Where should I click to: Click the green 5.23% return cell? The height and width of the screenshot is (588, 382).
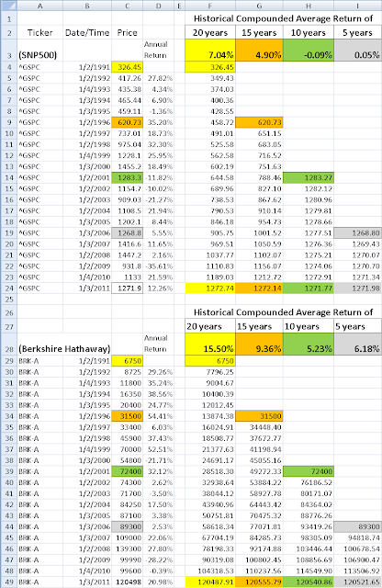(309, 345)
